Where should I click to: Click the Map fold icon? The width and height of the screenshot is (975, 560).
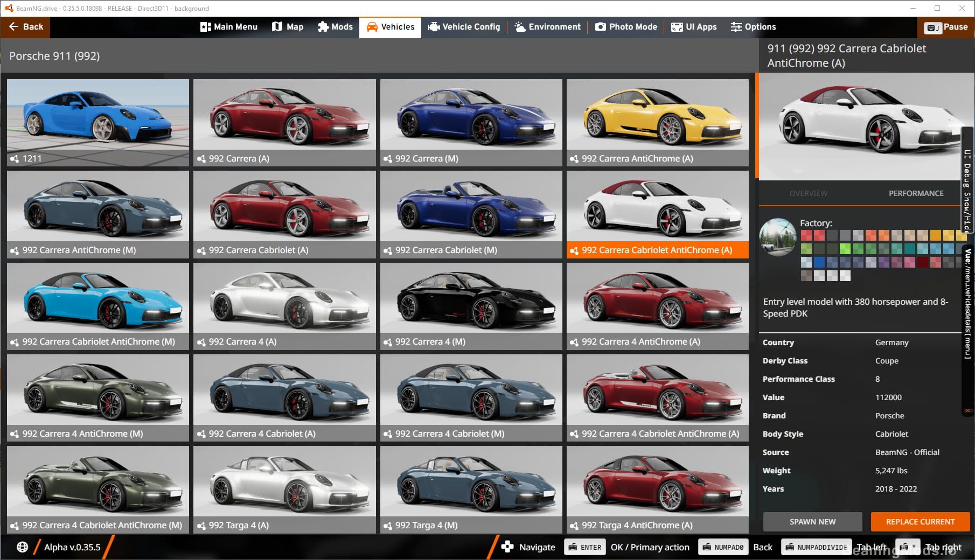point(277,26)
